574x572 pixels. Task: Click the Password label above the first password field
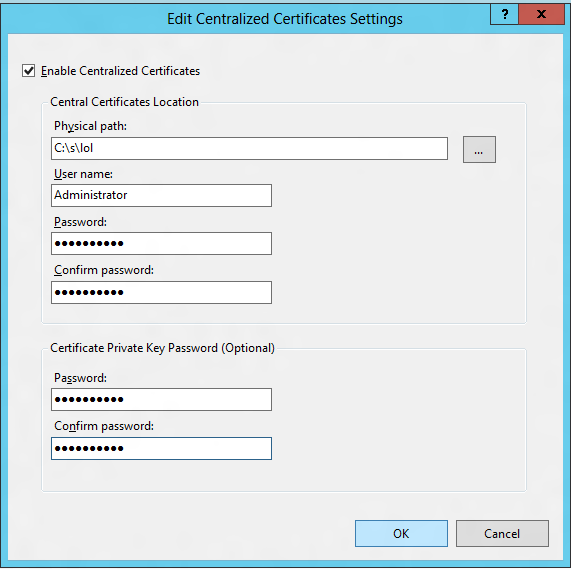pos(81,222)
